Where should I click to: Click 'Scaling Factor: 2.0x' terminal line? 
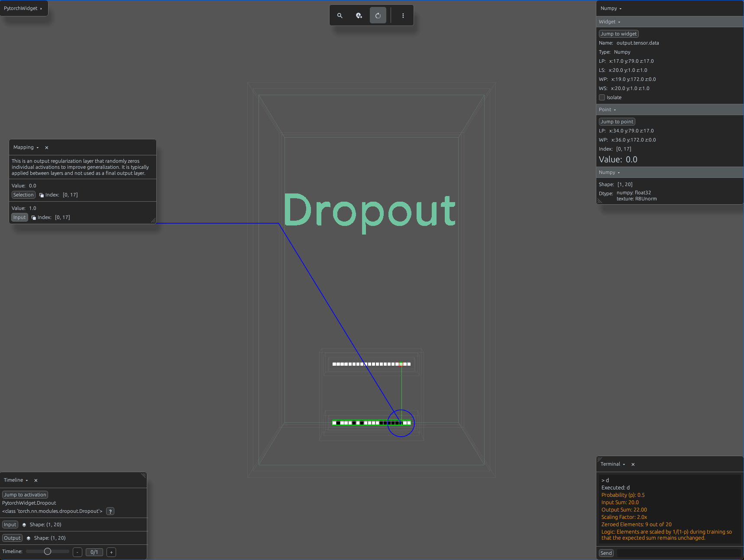[x=624, y=517]
